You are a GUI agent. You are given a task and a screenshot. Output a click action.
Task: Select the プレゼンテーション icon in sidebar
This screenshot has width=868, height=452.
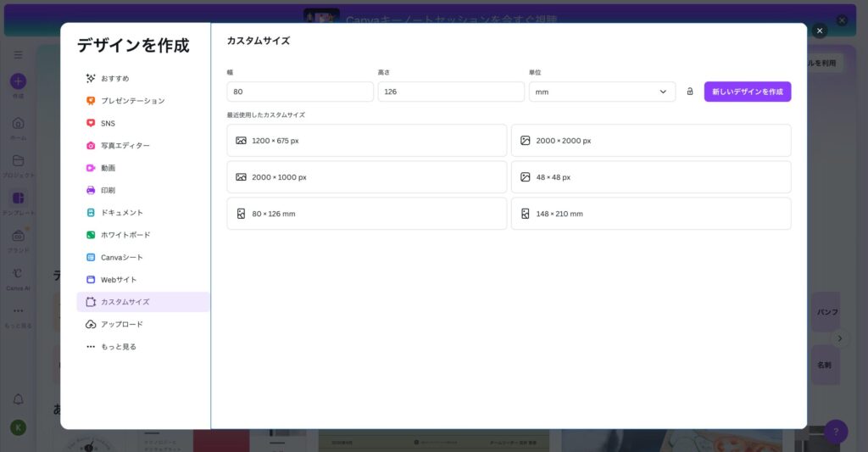pyautogui.click(x=91, y=101)
